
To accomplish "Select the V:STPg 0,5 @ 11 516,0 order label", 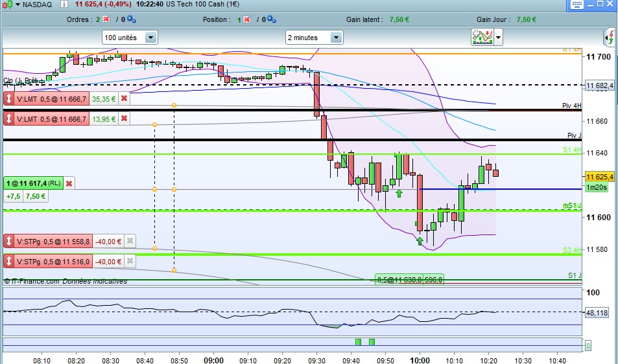I will tap(53, 262).
